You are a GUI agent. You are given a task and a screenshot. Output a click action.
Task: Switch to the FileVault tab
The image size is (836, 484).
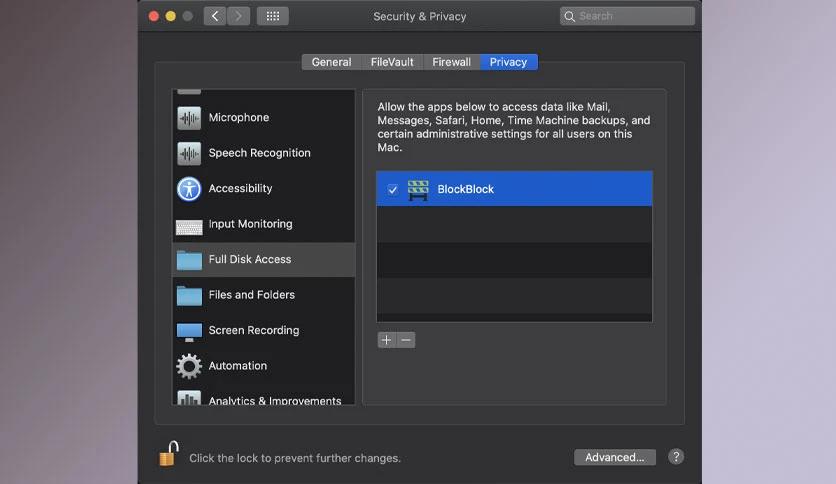392,62
